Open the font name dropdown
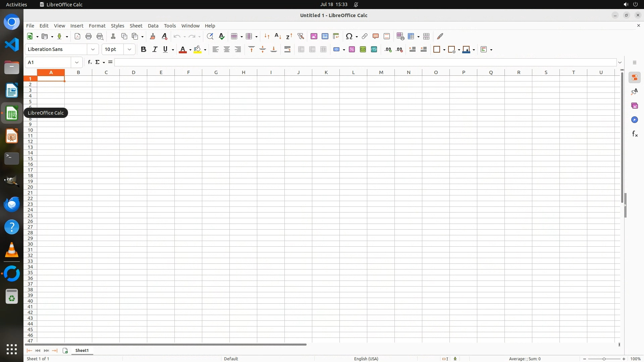Viewport: 644px width, 362px height. [x=93, y=49]
